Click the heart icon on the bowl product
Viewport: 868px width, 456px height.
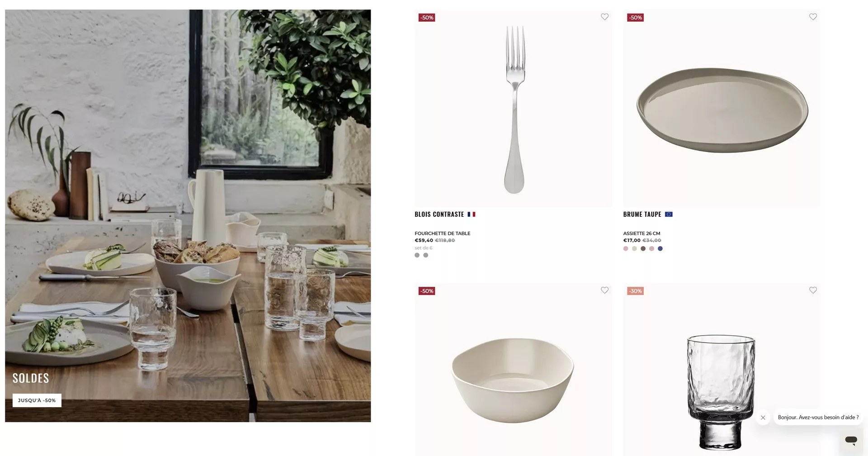click(x=604, y=290)
